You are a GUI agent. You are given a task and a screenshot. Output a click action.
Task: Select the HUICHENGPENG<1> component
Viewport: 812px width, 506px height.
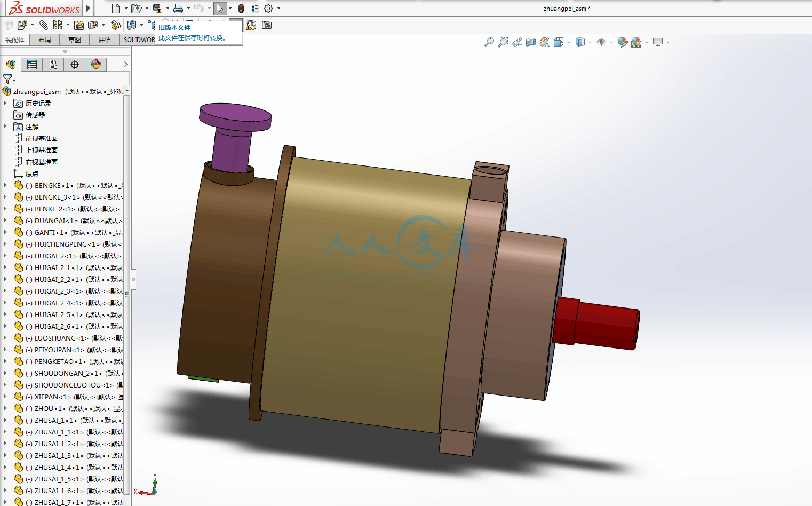68,244
